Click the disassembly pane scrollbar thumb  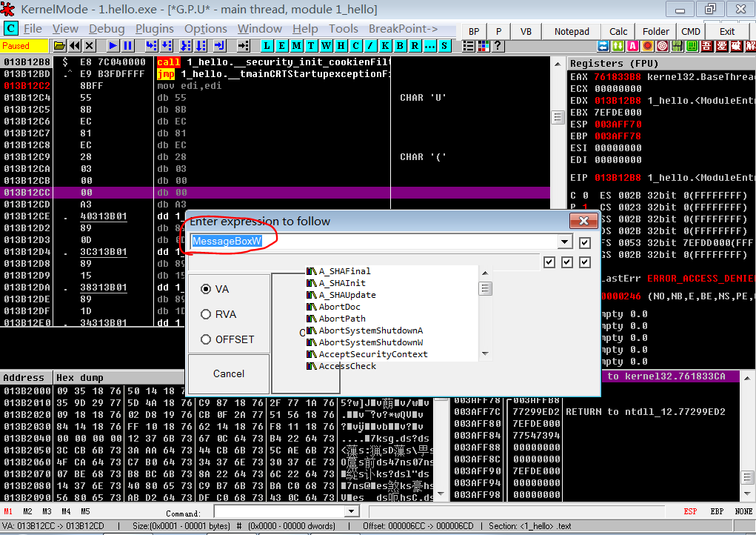[558, 117]
